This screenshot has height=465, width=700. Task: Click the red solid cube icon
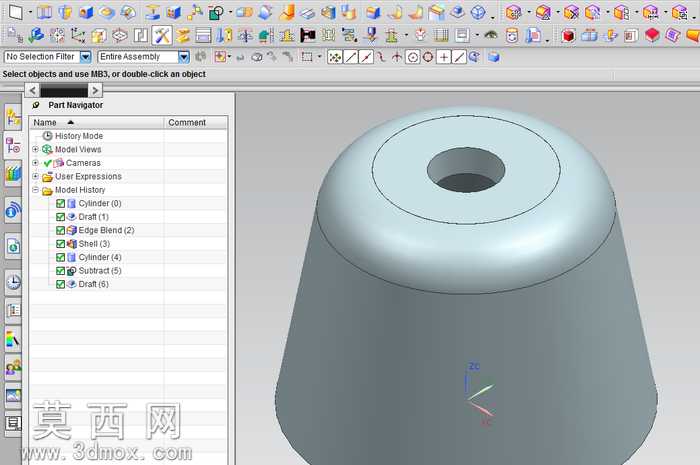pos(568,35)
